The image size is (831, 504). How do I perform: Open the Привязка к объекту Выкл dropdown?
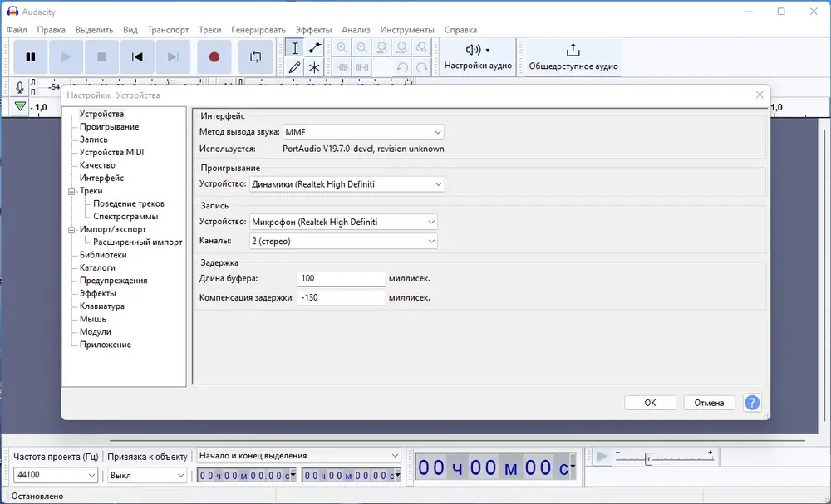pos(147,476)
